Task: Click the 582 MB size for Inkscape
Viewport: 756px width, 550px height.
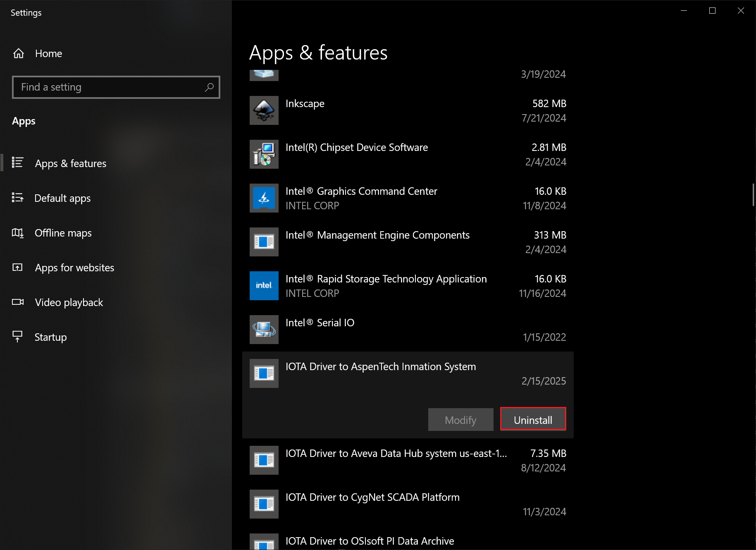Action: click(x=549, y=103)
